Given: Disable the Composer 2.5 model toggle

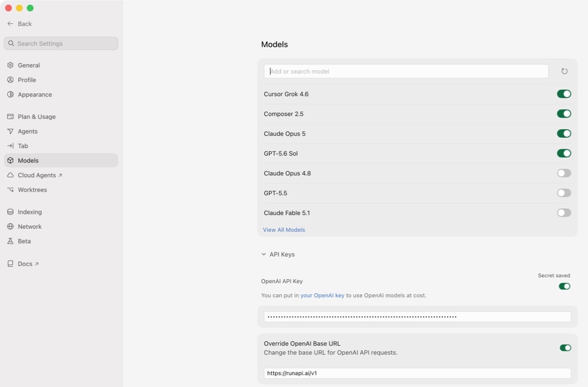Looking at the screenshot, I should 564,113.
